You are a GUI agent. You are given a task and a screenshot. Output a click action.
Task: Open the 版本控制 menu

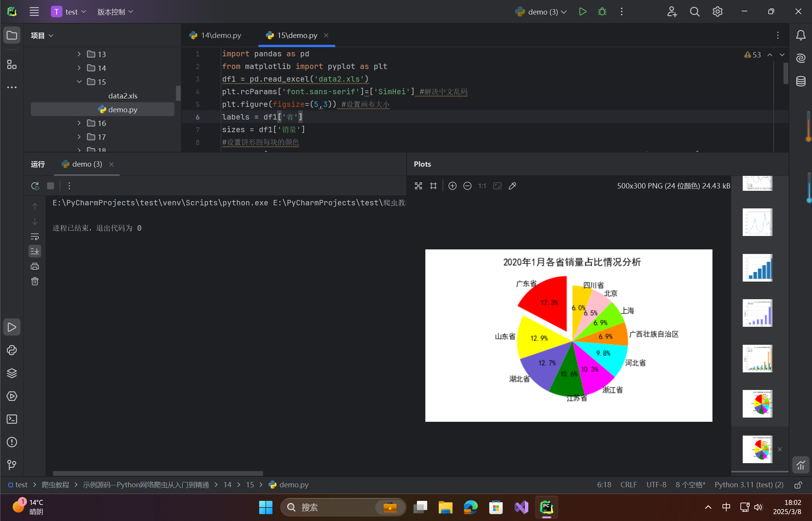[x=112, y=11]
